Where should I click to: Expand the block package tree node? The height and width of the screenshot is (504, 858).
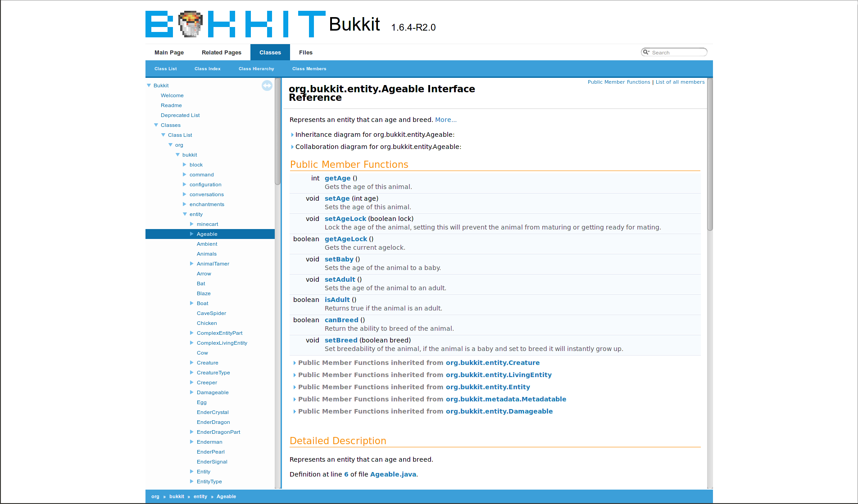184,165
